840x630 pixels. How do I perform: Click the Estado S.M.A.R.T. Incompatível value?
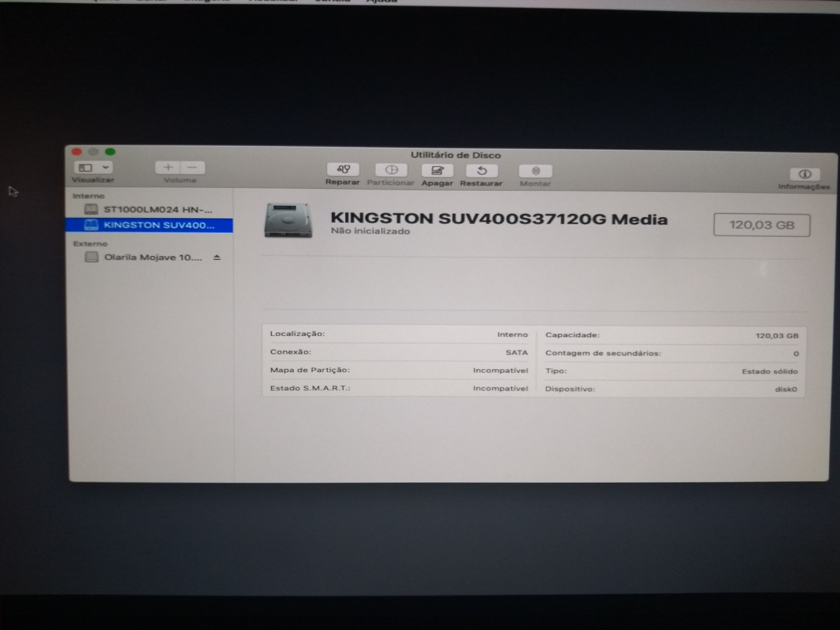tap(501, 388)
